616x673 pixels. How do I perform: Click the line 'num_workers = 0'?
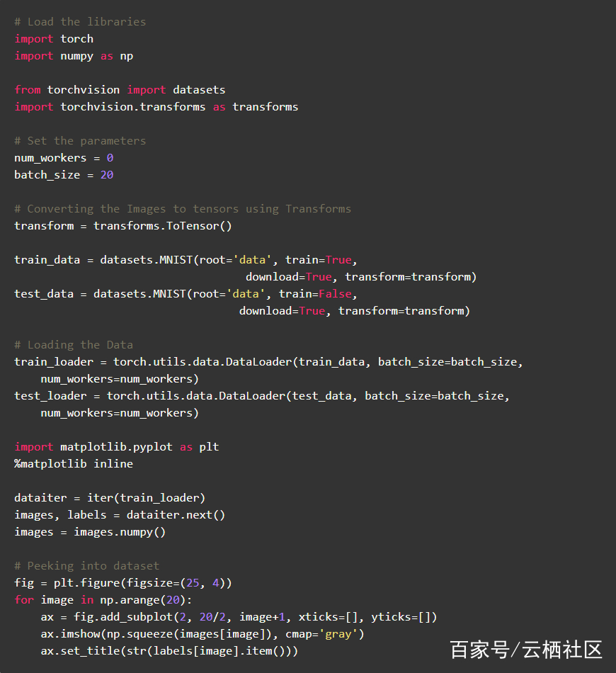tap(64, 158)
